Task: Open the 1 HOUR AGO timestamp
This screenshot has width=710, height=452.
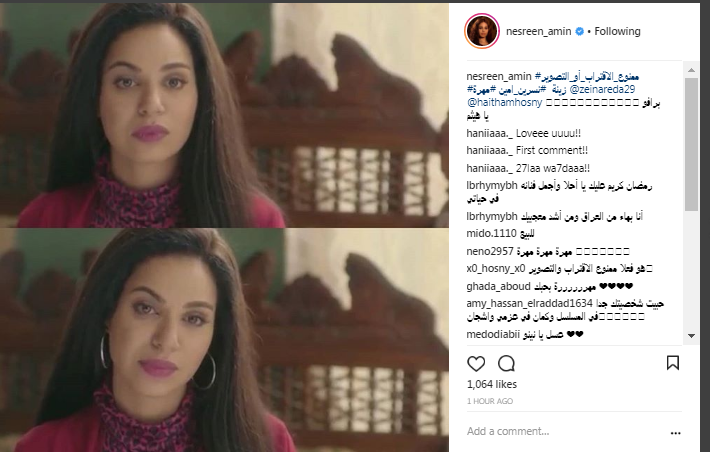Action: [x=489, y=401]
